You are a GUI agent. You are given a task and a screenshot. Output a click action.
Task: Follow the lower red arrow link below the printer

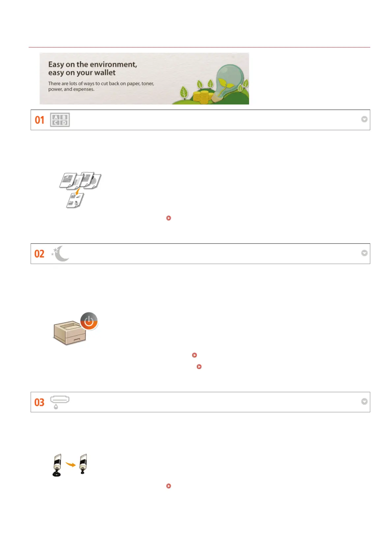[x=199, y=366]
